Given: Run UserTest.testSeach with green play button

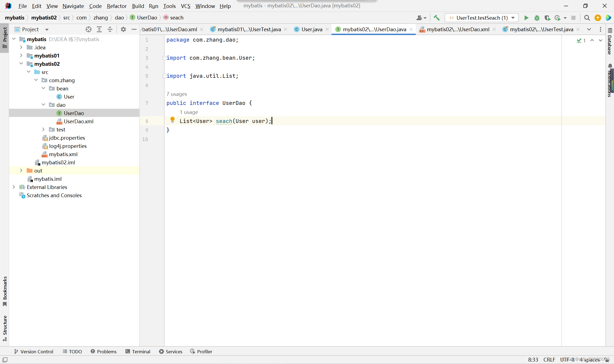Looking at the screenshot, I should pos(526,18).
